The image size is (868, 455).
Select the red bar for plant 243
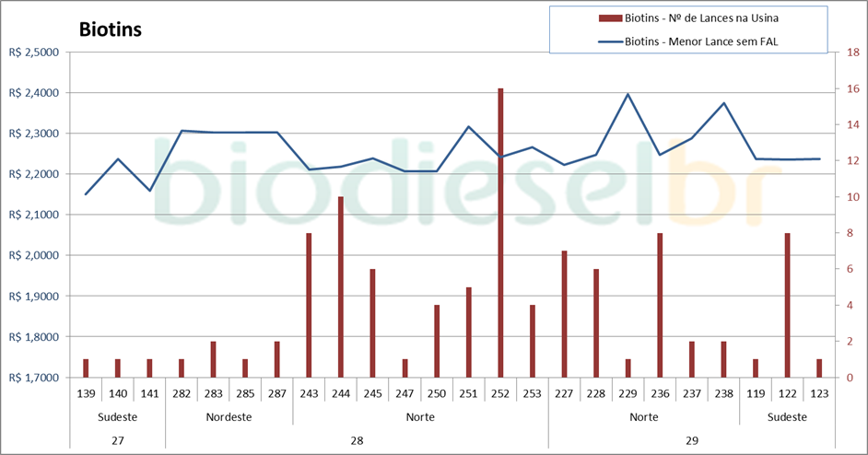[309, 305]
